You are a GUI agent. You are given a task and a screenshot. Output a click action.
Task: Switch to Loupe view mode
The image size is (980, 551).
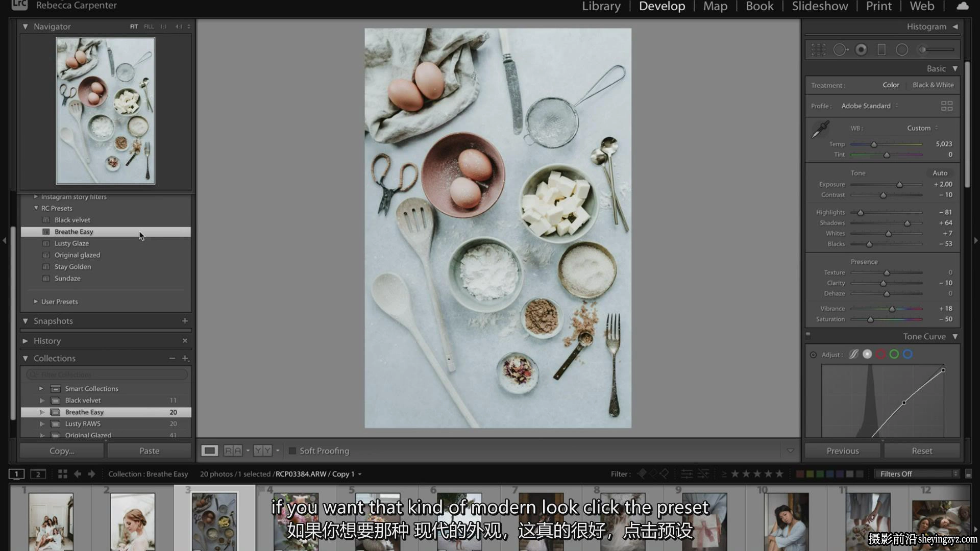[209, 450]
